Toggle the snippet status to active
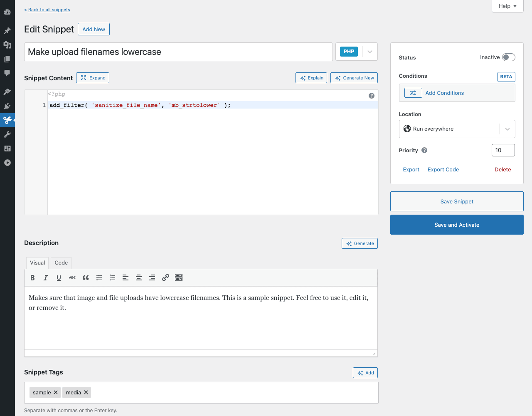532x416 pixels. coord(509,57)
